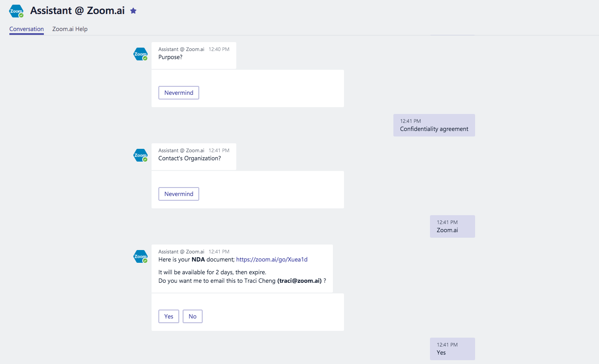599x364 pixels.
Task: Favorite the chat with the star icon
Action: point(133,11)
